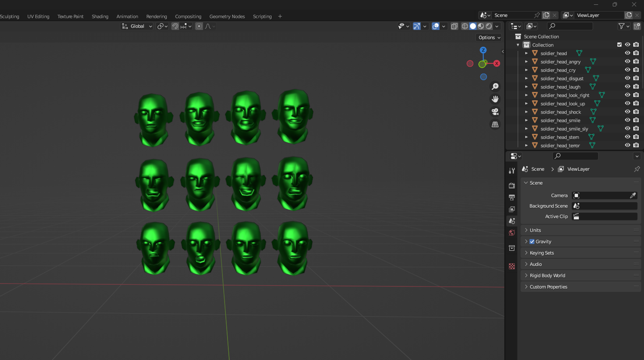Click the red negative X axis gizmo ball
The image size is (644, 360).
pyautogui.click(x=470, y=64)
